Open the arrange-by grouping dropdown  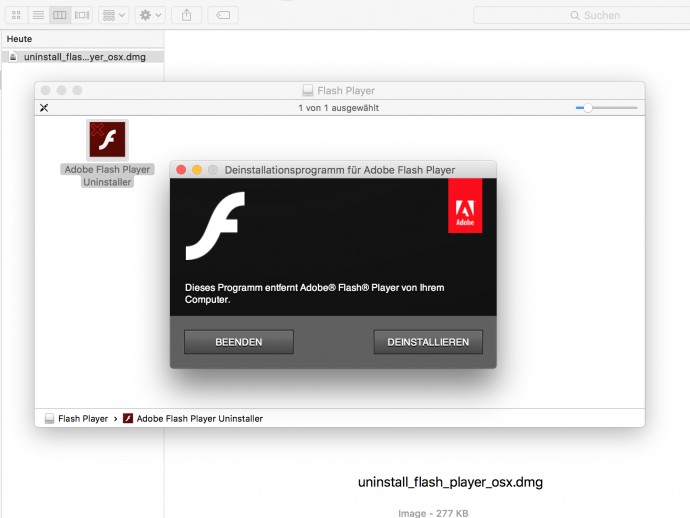(x=114, y=15)
